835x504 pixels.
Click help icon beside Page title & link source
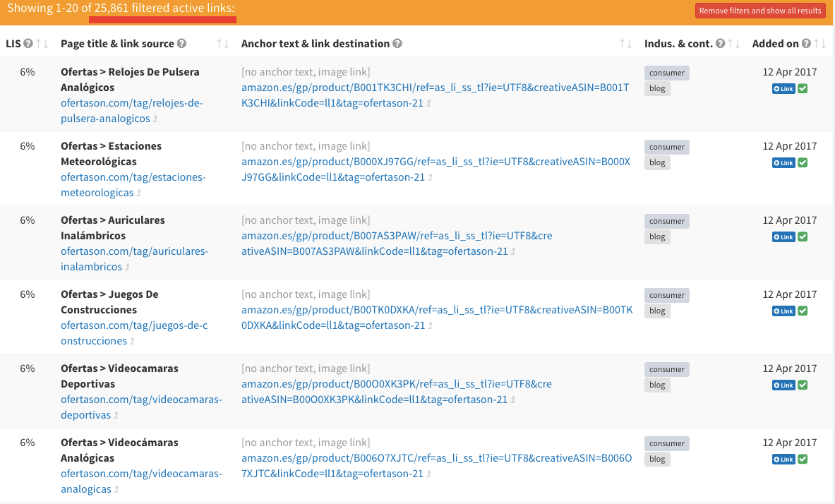(182, 44)
